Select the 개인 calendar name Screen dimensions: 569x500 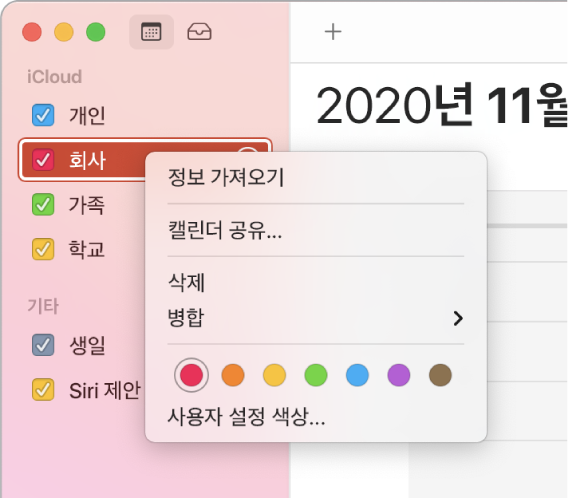click(87, 115)
